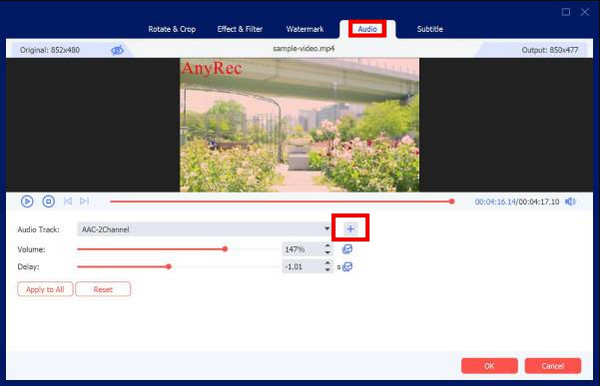Click the Original: 852x480 label
Screen dimensions: 600x386
[x=50, y=50]
